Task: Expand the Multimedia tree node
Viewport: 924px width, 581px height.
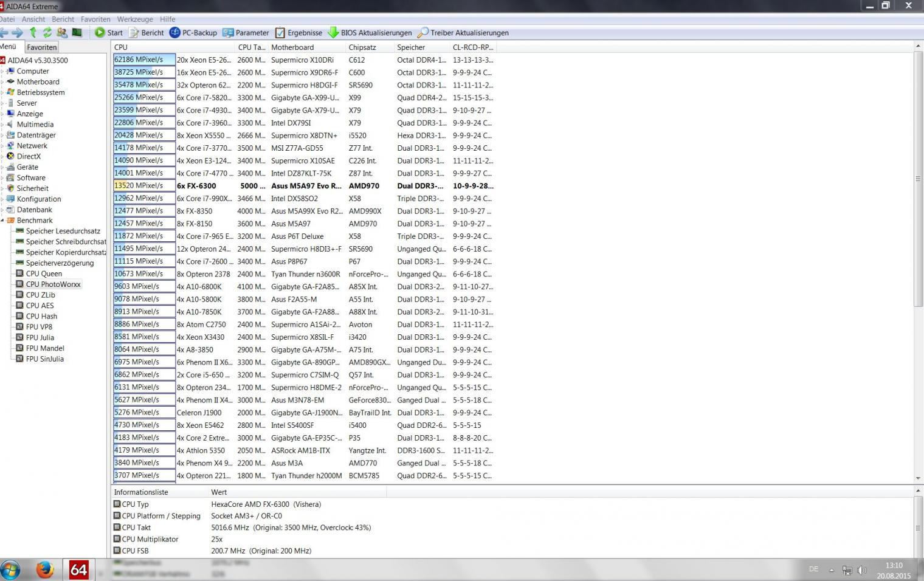Action: point(2,125)
